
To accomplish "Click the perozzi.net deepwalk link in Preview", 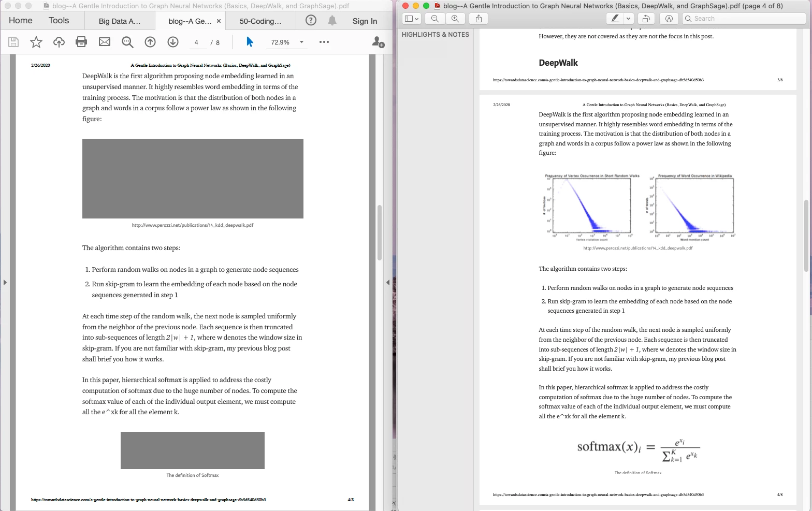I will pyautogui.click(x=637, y=248).
